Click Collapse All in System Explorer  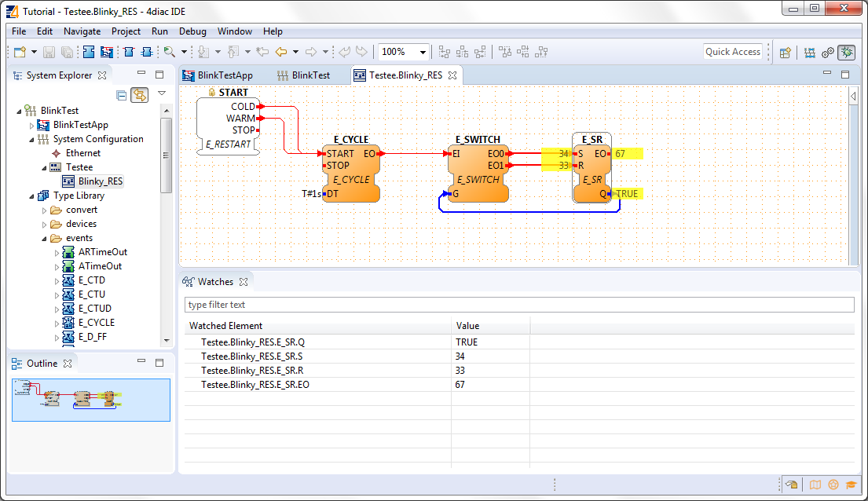[122, 95]
